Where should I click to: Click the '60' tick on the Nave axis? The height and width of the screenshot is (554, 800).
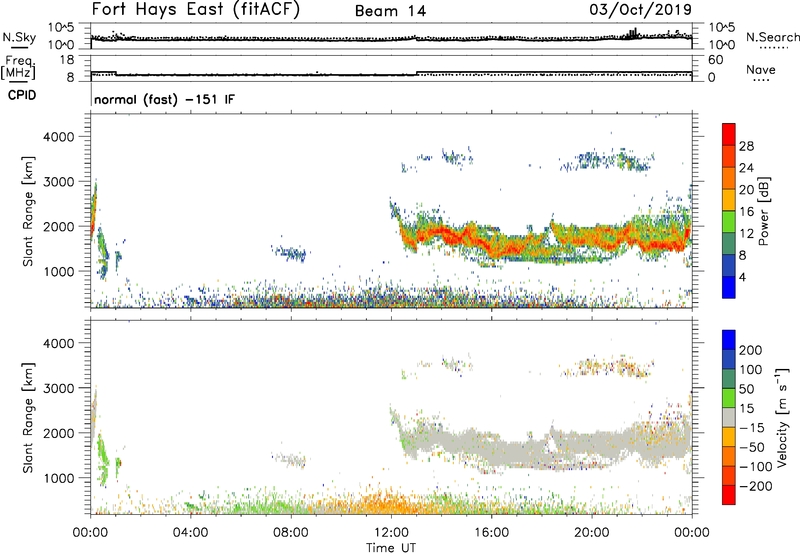(x=715, y=60)
